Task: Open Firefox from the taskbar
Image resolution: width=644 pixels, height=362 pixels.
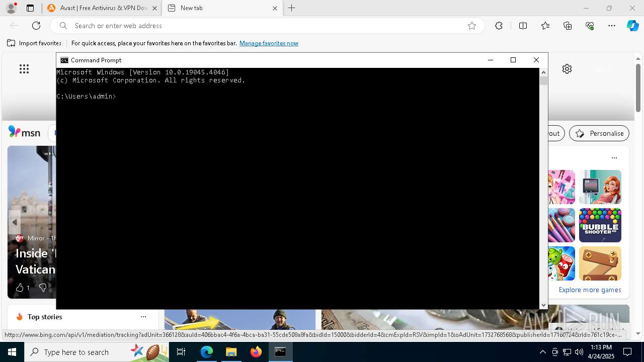Action: pyautogui.click(x=256, y=352)
